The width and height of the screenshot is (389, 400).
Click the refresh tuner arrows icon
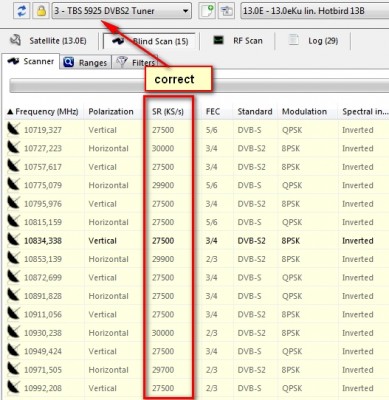(22, 11)
